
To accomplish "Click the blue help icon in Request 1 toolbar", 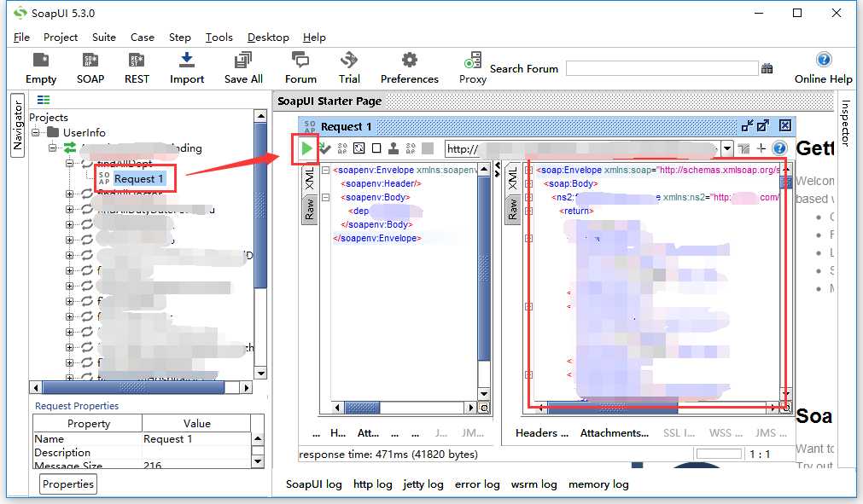I will [779, 148].
